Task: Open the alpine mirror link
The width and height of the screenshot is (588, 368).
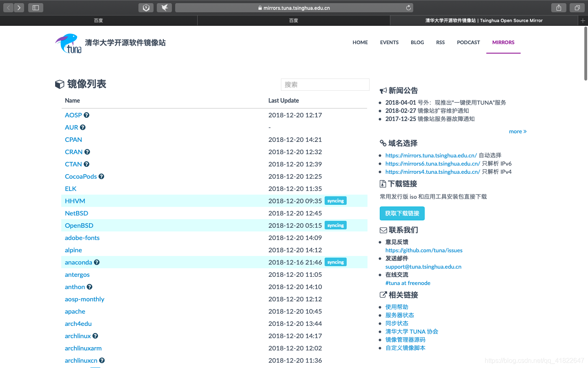Action: click(x=73, y=250)
